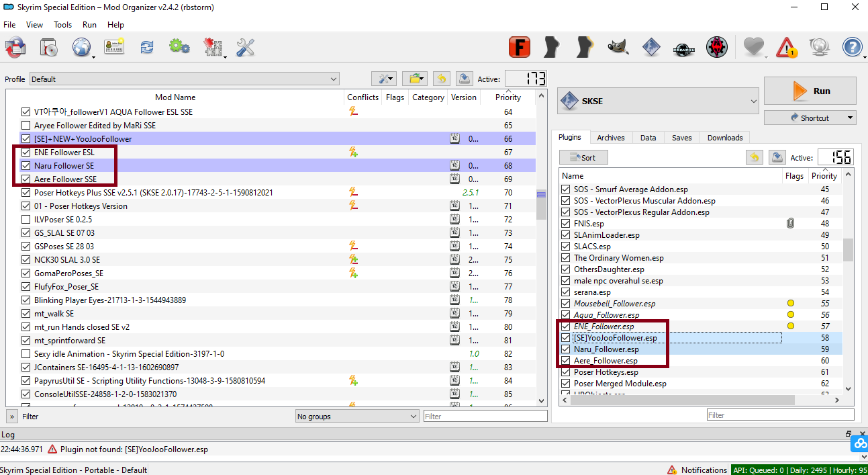Switch to the Downloads tab

[725, 138]
